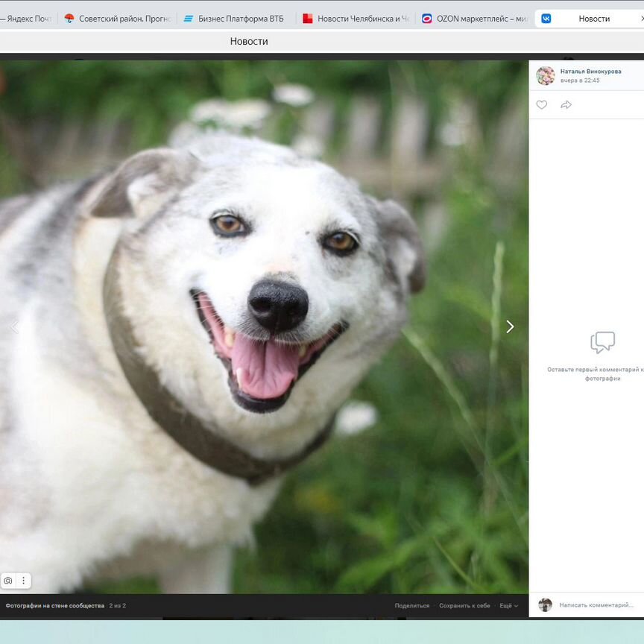
Task: Open the Наталья Винокурова profile name link
Action: pos(590,72)
